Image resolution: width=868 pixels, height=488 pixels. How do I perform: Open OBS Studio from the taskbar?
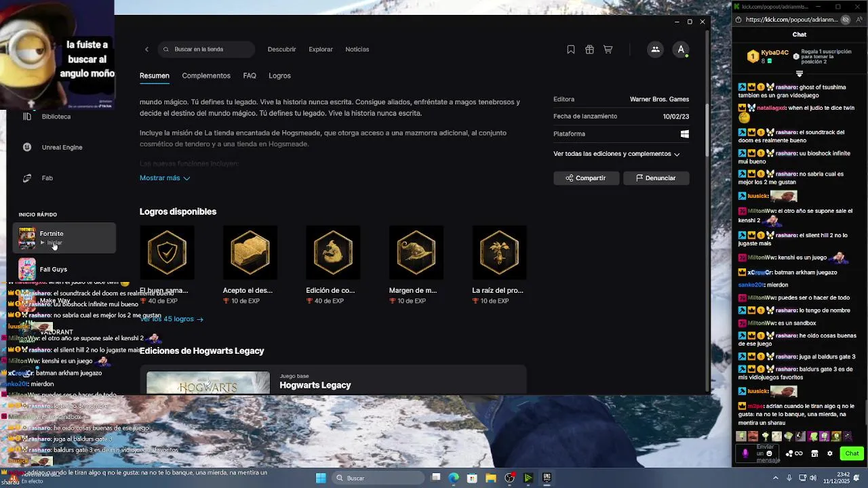pyautogui.click(x=509, y=478)
